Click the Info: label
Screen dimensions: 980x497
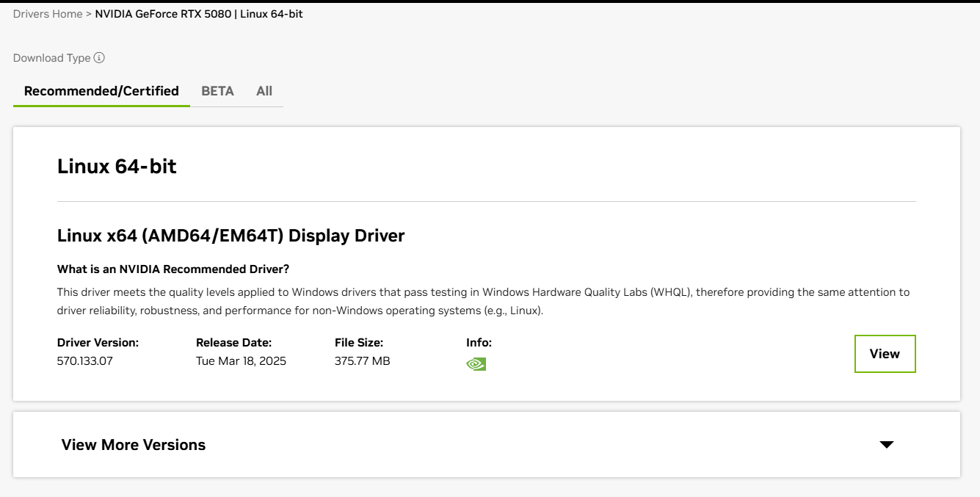coord(479,343)
